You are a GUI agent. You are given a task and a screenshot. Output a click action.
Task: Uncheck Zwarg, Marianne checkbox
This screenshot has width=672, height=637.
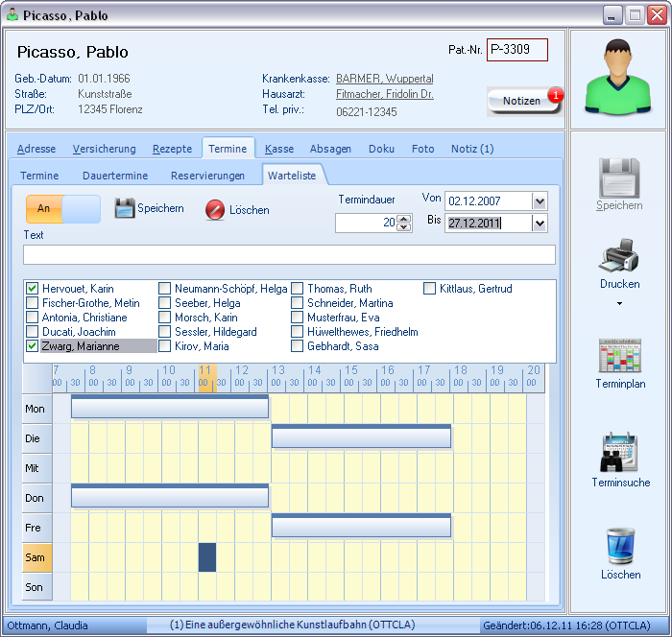click(x=32, y=345)
